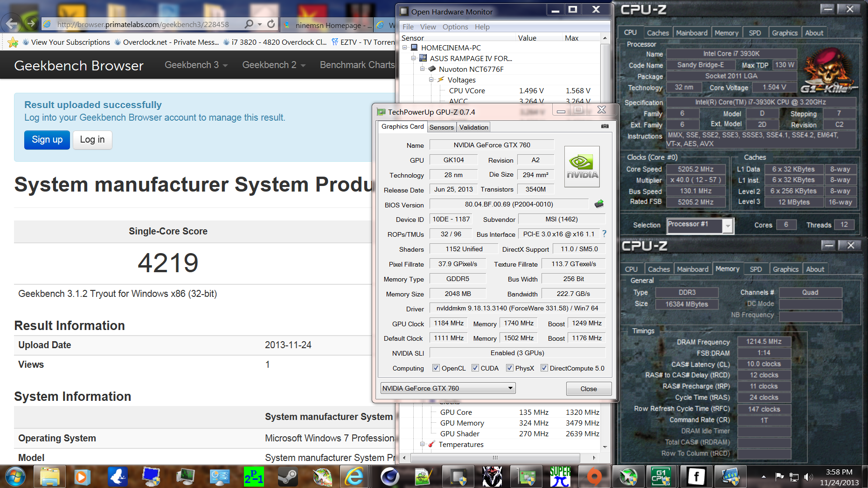868x488 pixels.
Task: Collapse the HOMECINEMA-PC tree node
Action: pos(405,48)
